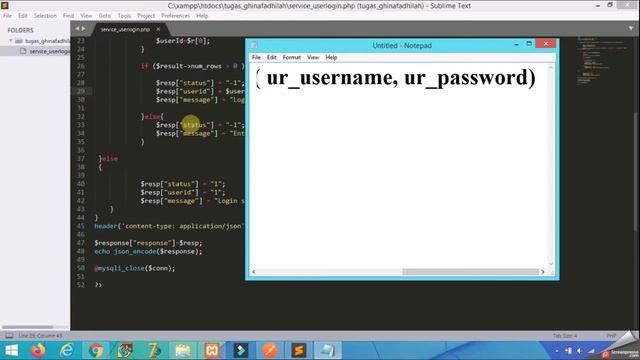Click json_encode on line 48
This screenshot has width=640, height=360.
136,251
